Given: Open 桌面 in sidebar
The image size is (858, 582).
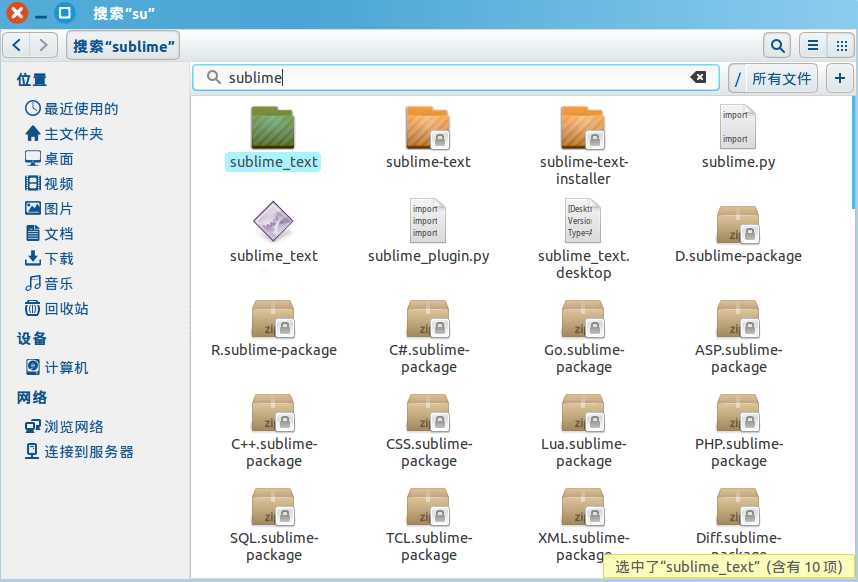Looking at the screenshot, I should [49, 159].
